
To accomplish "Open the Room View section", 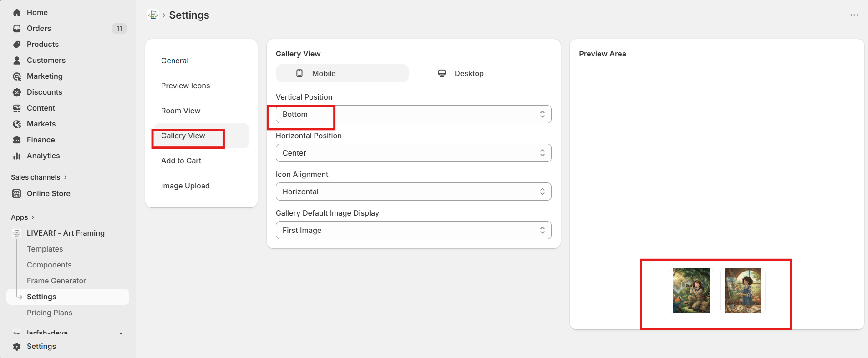I will (x=201, y=111).
